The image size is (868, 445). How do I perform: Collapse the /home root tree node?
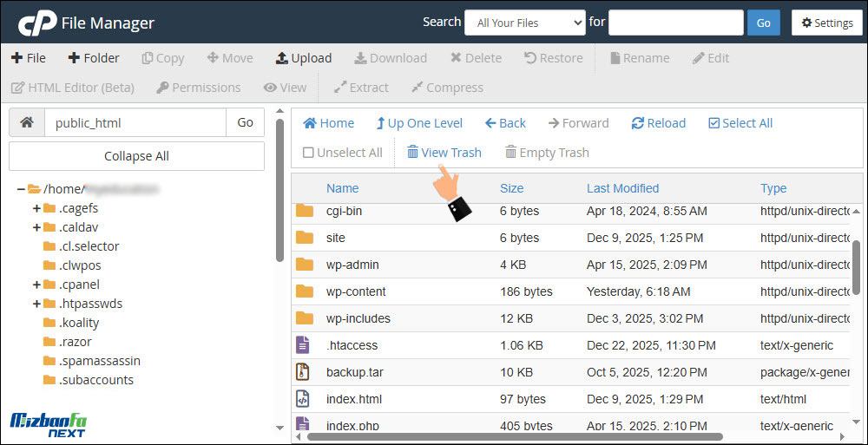point(21,189)
